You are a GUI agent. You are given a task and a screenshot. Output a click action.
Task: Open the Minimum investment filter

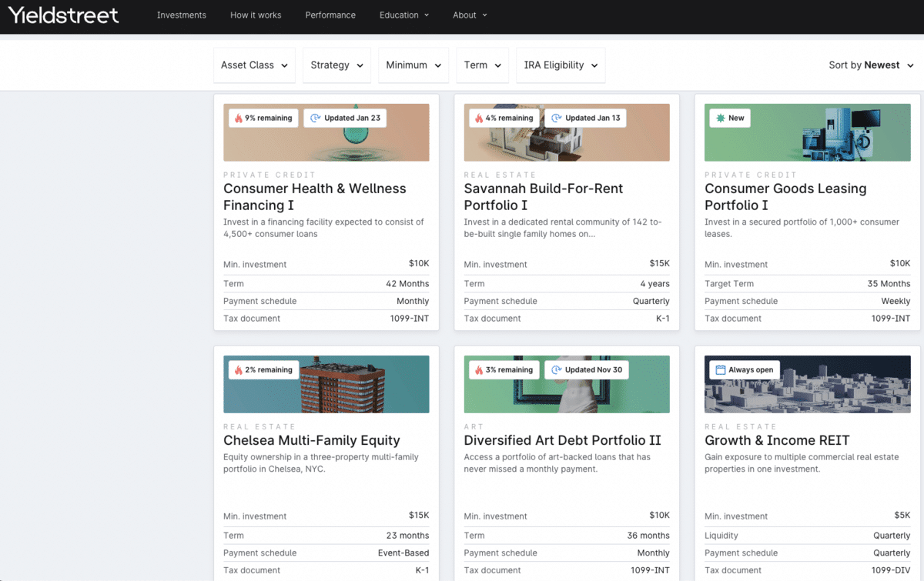pos(413,65)
